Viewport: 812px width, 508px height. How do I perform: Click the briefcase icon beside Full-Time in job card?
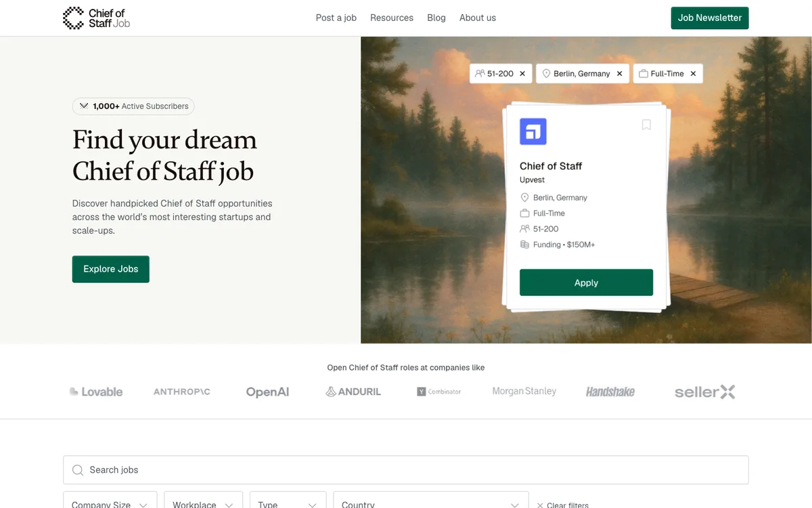524,213
